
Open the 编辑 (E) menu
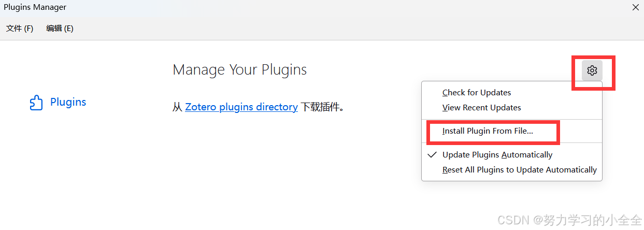pyautogui.click(x=60, y=28)
